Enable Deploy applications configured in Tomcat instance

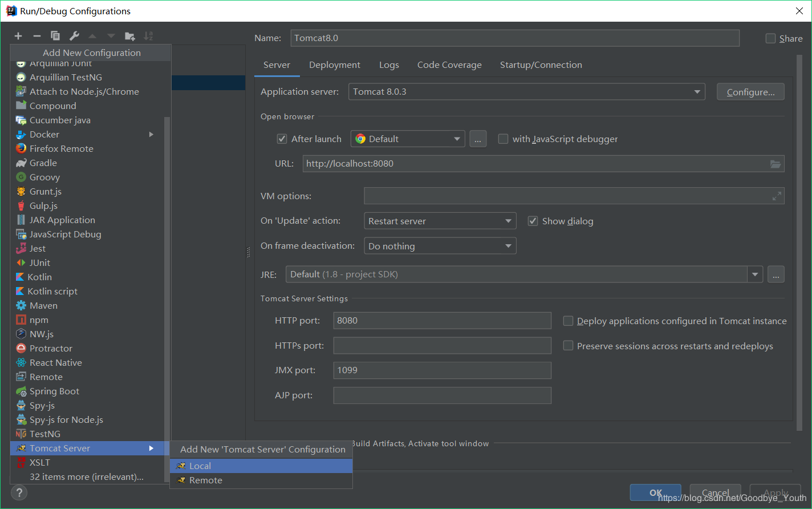(568, 321)
